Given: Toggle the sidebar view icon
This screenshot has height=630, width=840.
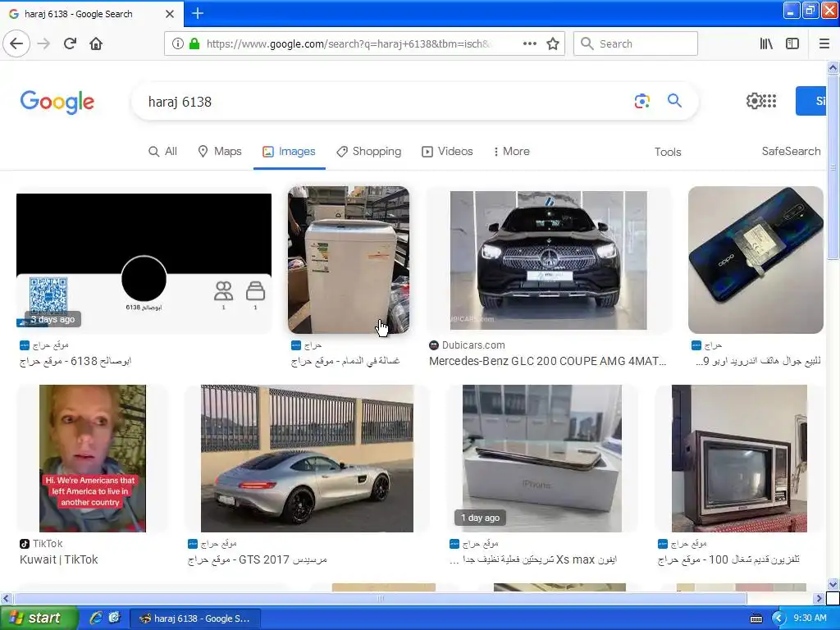Looking at the screenshot, I should tap(792, 43).
